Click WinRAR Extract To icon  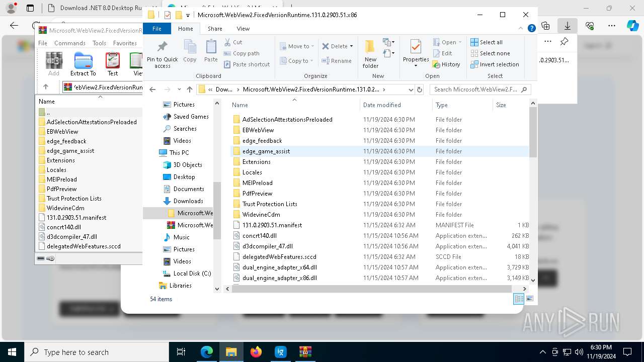[x=83, y=64]
